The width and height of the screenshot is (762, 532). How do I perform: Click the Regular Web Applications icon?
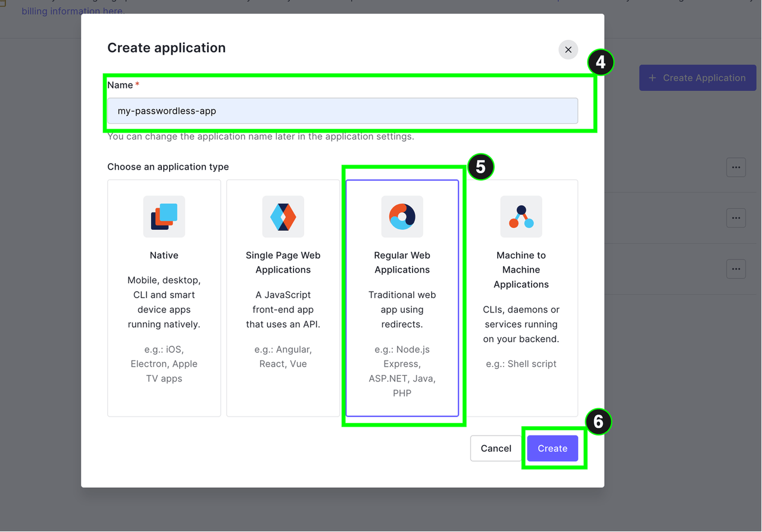tap(402, 217)
